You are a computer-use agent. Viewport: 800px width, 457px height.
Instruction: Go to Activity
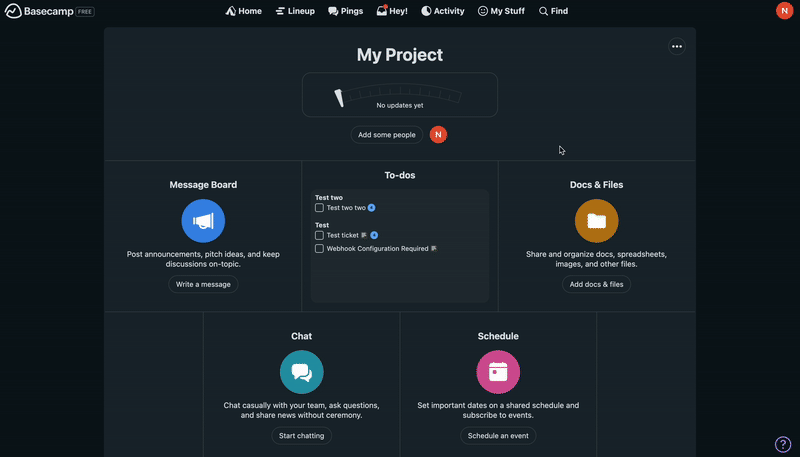coord(442,11)
